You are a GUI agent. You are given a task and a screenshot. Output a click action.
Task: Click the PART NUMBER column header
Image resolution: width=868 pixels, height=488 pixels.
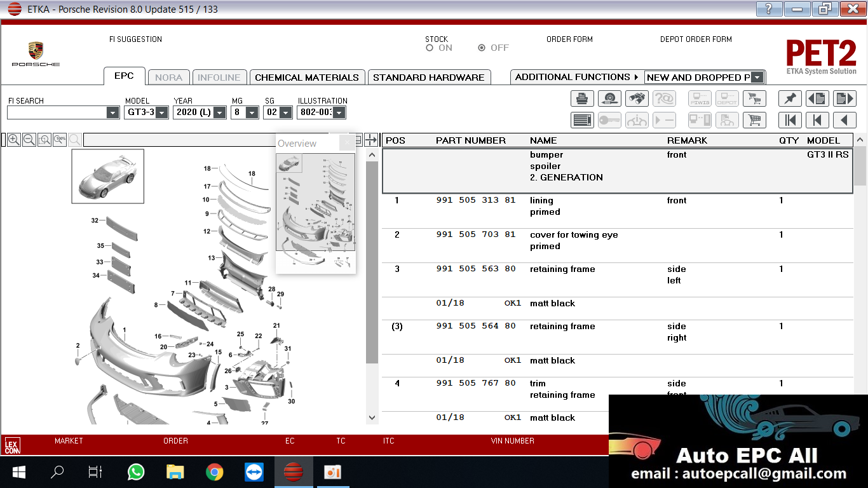point(471,140)
